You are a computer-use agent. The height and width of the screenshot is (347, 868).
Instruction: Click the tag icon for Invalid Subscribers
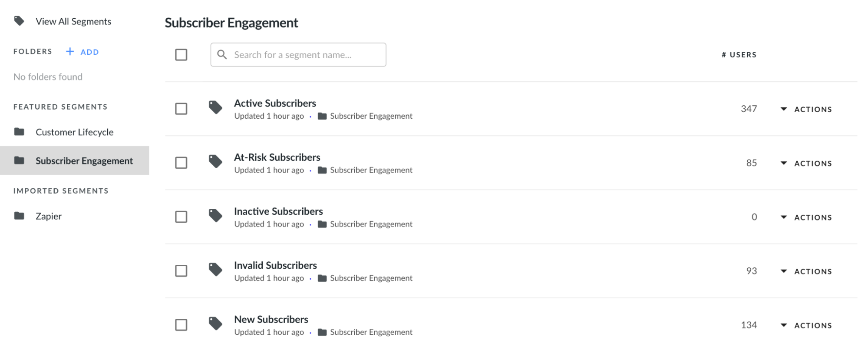point(215,270)
